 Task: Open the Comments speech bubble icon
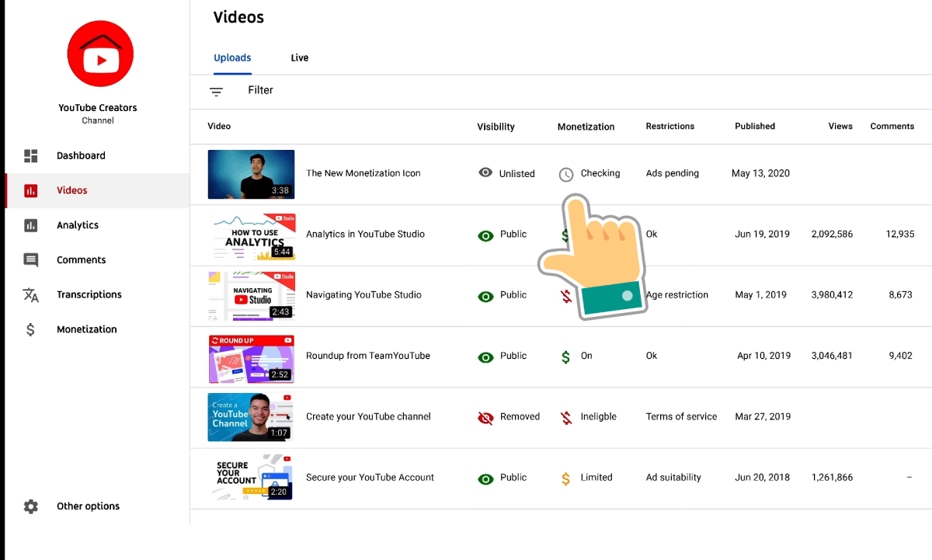31,260
